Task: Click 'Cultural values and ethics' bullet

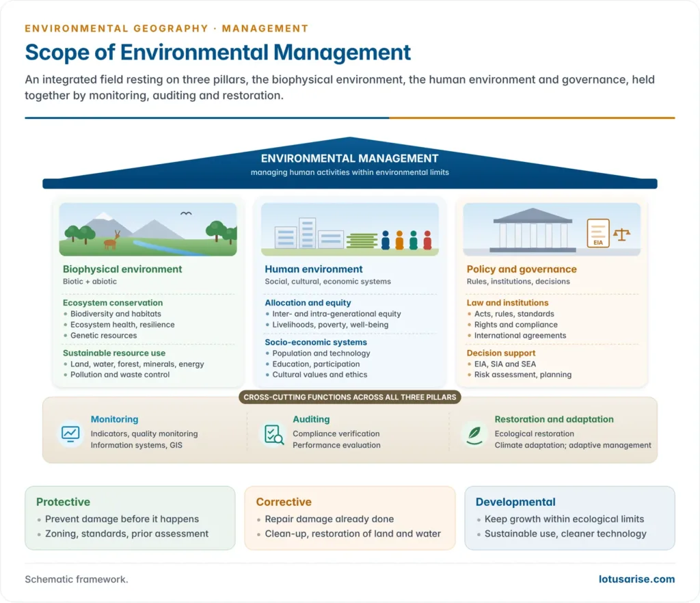Action: click(320, 375)
